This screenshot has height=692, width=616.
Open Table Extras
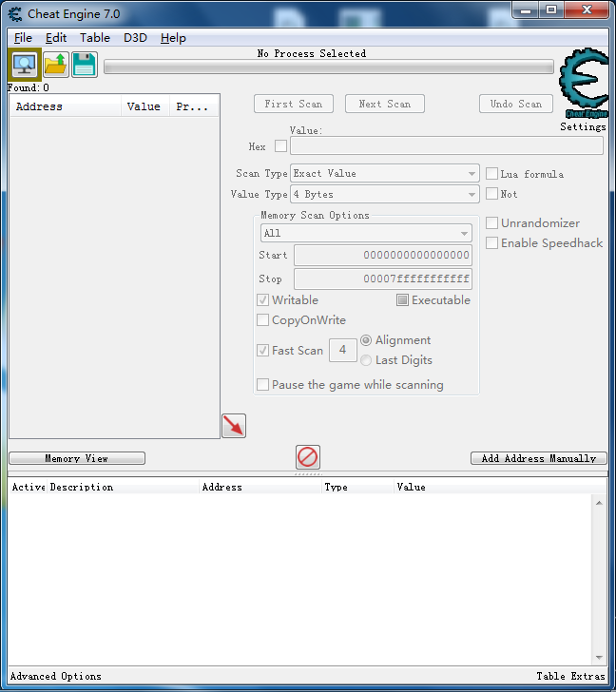pos(570,676)
